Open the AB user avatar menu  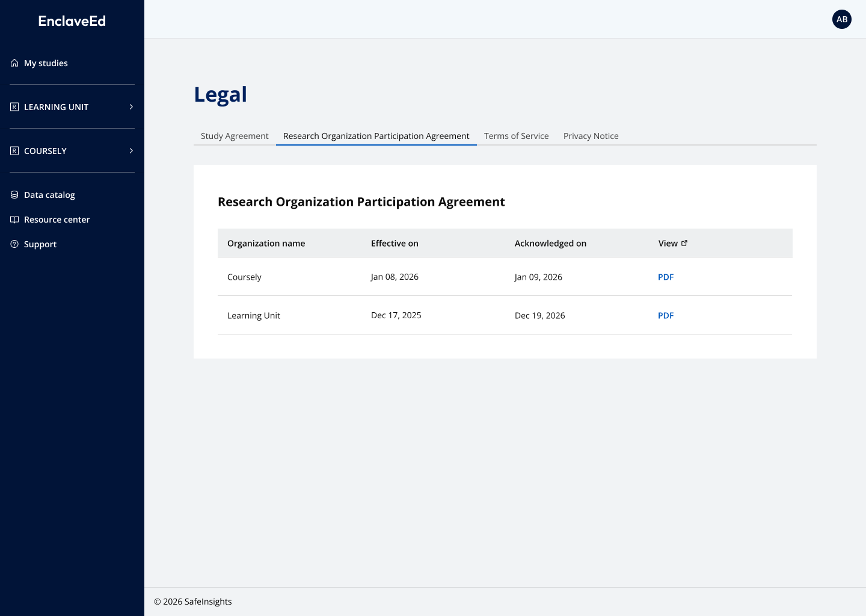pyautogui.click(x=842, y=19)
